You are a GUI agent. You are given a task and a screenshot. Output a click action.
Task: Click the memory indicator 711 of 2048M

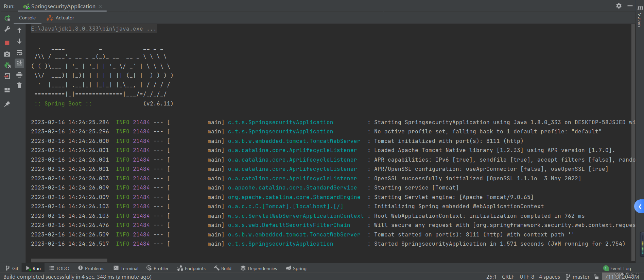click(622, 277)
